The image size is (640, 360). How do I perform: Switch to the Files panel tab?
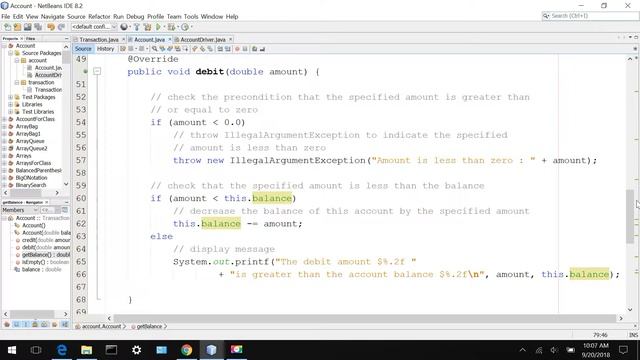tap(31, 38)
